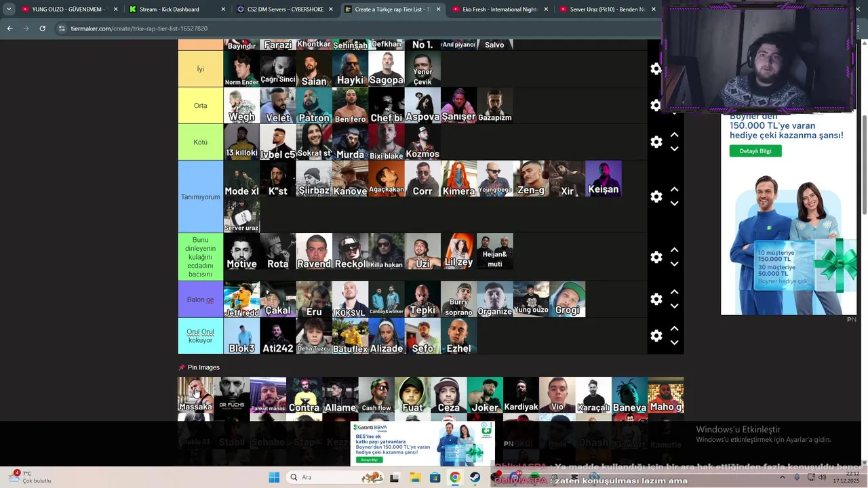
Task: Open the weather widget on the taskbar
Action: click(29, 477)
